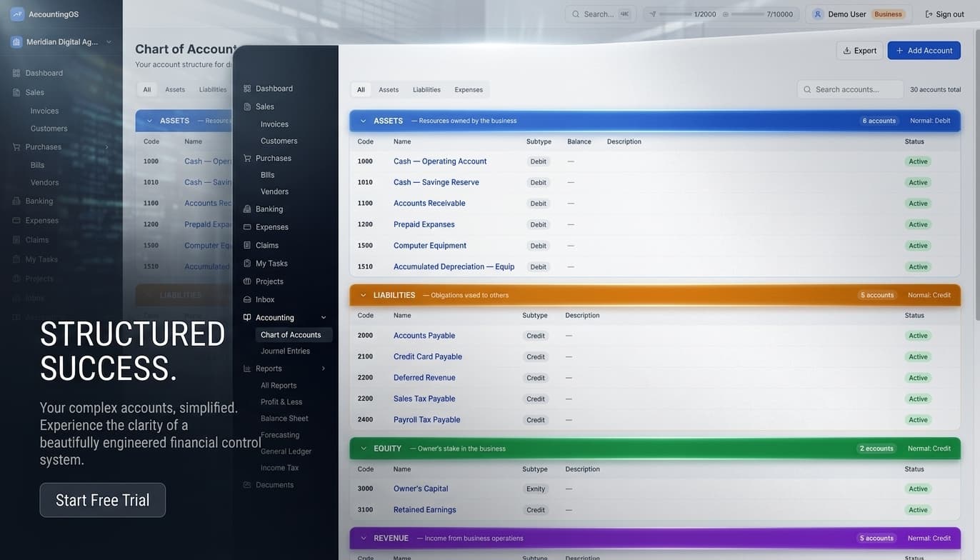Click the Export button

tap(859, 51)
